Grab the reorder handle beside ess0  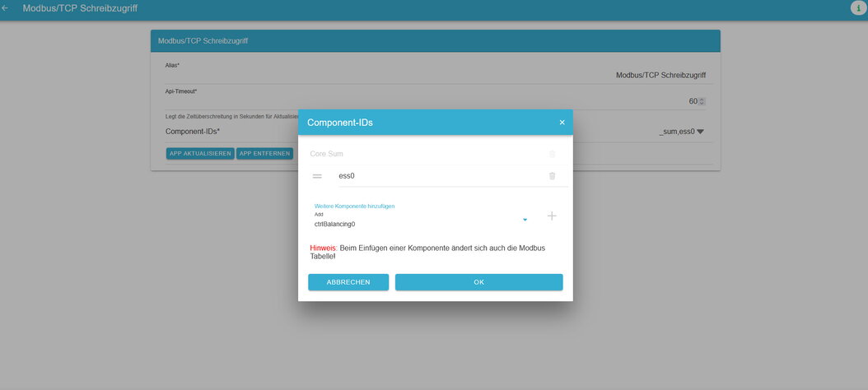tap(317, 176)
